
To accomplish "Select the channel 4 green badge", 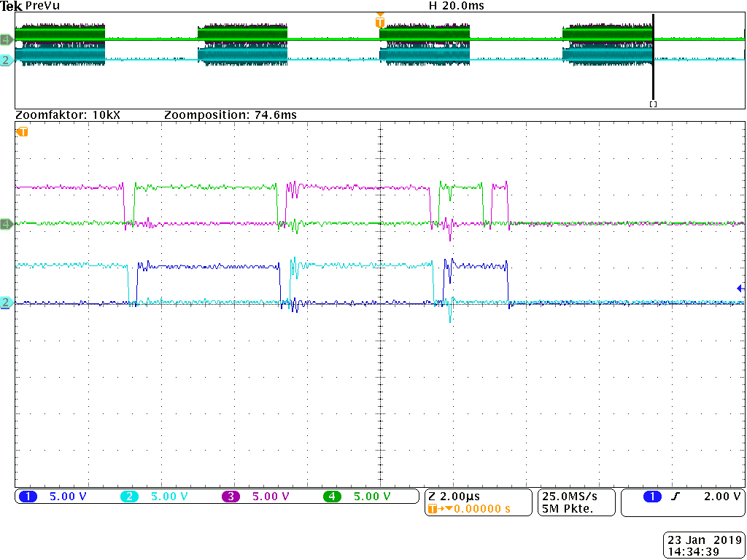I will (x=332, y=497).
